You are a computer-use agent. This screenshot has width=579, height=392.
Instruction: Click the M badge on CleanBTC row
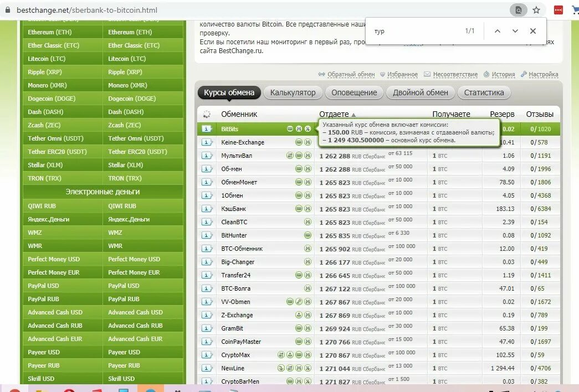[308, 222]
